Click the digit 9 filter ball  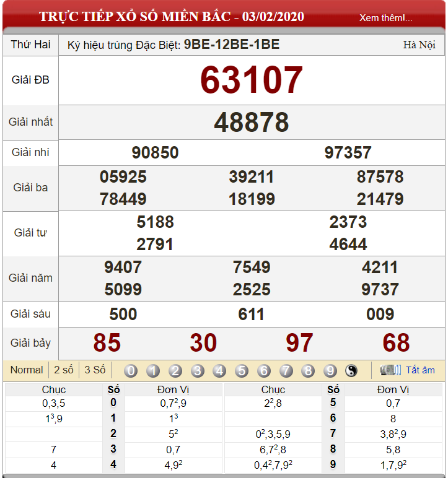coord(330,371)
